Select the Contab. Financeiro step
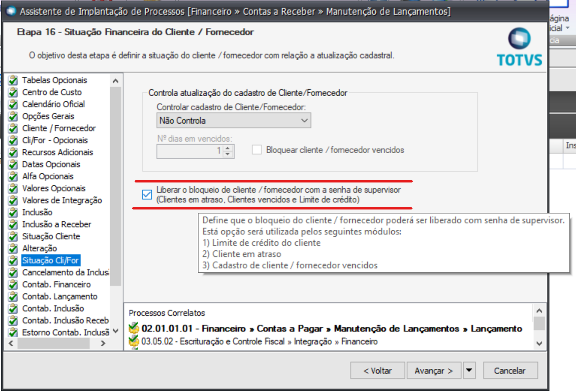This screenshot has width=576, height=392. [x=56, y=284]
